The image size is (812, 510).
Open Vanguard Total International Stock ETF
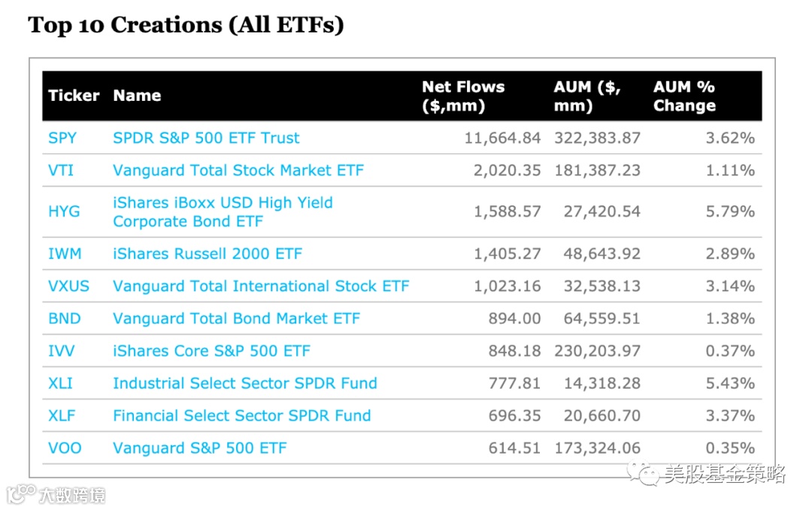tap(261, 287)
